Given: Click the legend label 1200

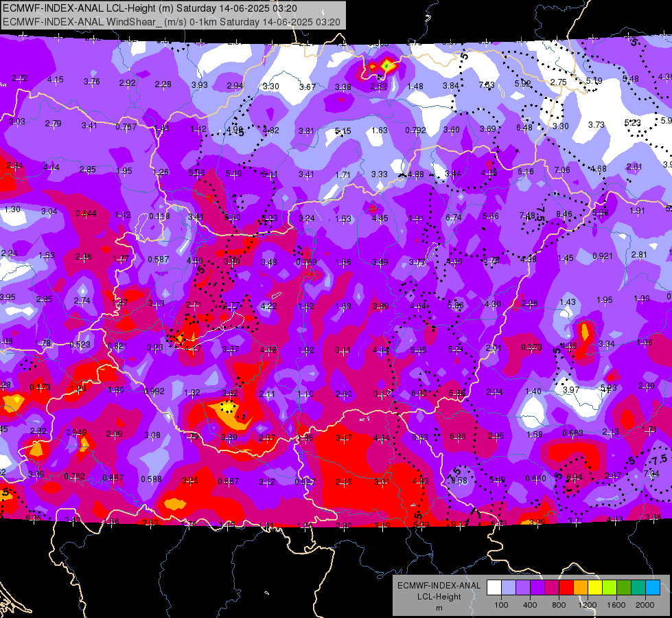Looking at the screenshot, I should tap(588, 605).
